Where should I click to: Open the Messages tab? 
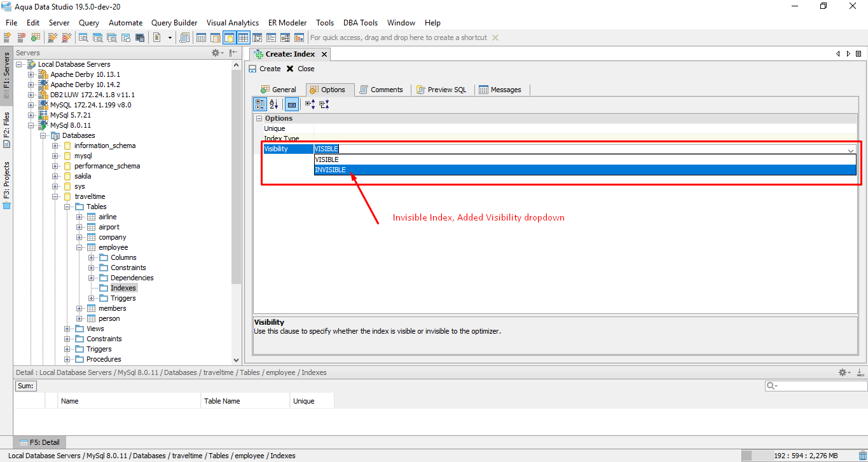(x=500, y=90)
